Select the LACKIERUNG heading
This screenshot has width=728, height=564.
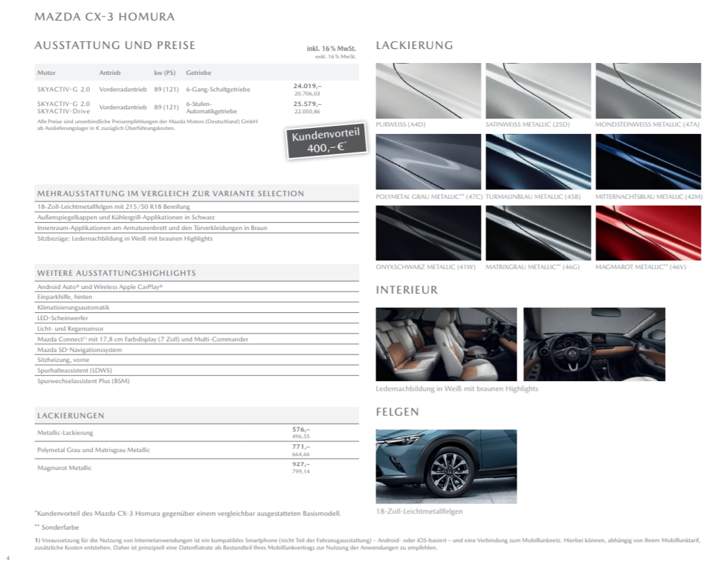click(414, 45)
